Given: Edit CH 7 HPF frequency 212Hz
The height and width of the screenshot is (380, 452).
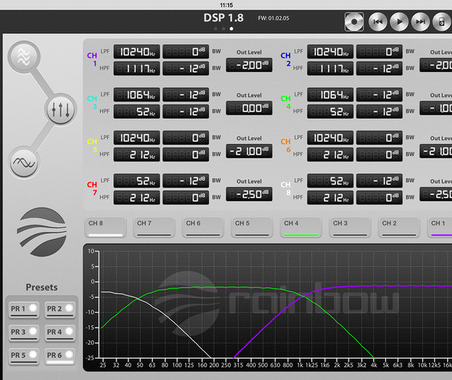Looking at the screenshot, I should [x=137, y=198].
